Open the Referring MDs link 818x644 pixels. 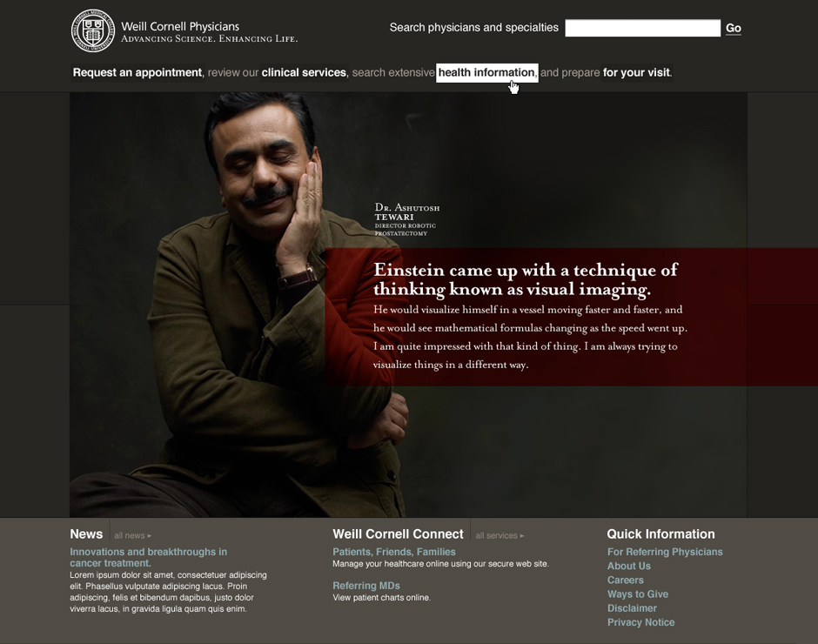pos(366,586)
